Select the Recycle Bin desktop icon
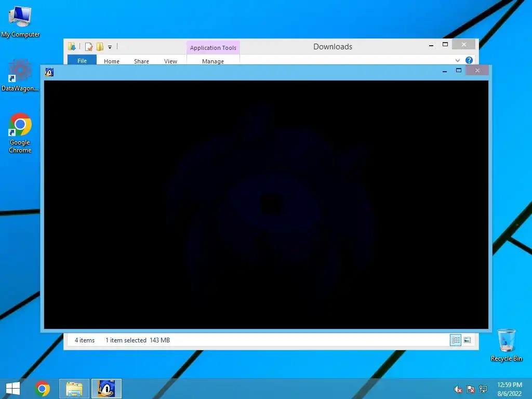Viewport: 532px width, 399px height. click(506, 345)
